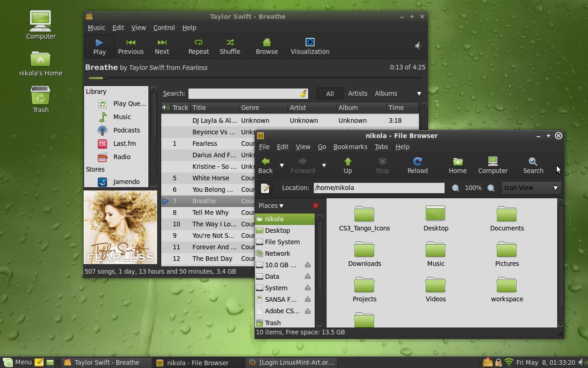Filter search by Artists

(x=357, y=93)
